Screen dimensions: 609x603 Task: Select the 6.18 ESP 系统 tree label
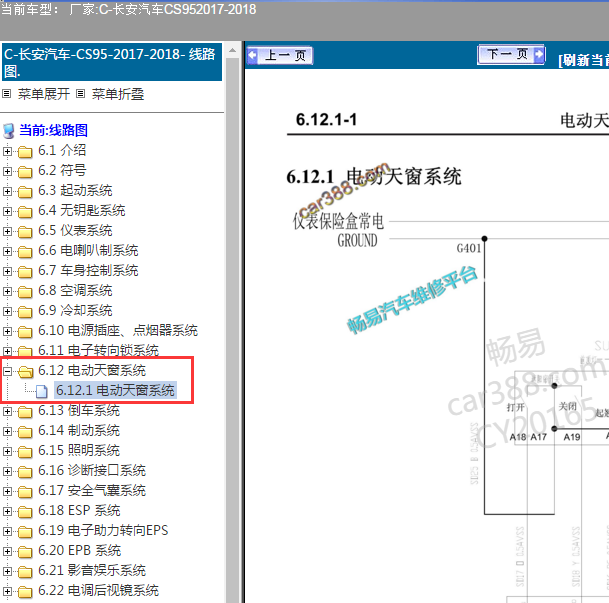(79, 510)
